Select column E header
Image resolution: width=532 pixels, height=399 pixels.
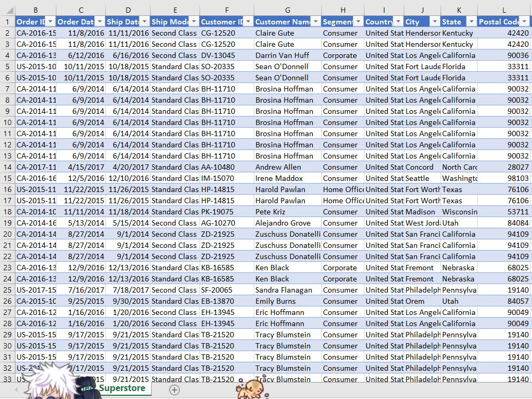[175, 10]
